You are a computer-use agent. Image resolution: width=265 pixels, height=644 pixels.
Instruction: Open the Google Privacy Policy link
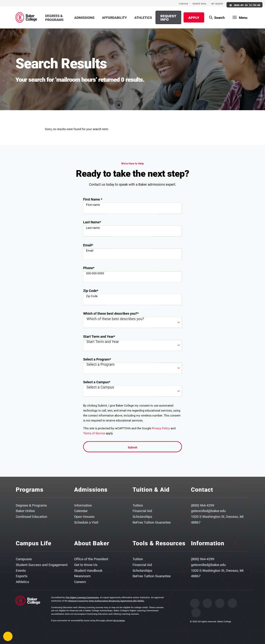[x=161, y=428]
